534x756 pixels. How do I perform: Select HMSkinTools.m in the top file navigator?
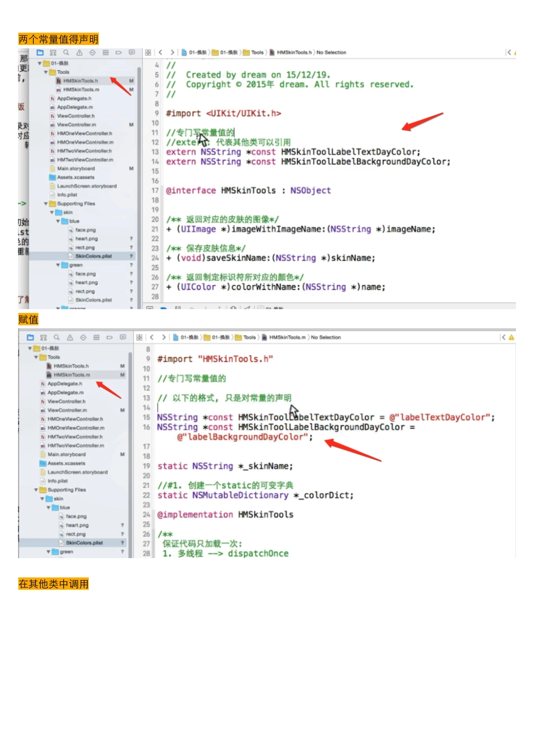point(81,89)
